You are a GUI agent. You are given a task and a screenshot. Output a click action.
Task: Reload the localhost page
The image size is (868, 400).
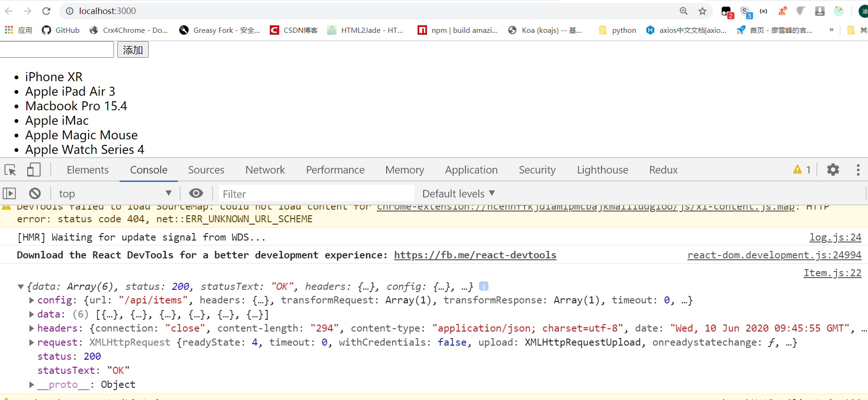coord(46,11)
